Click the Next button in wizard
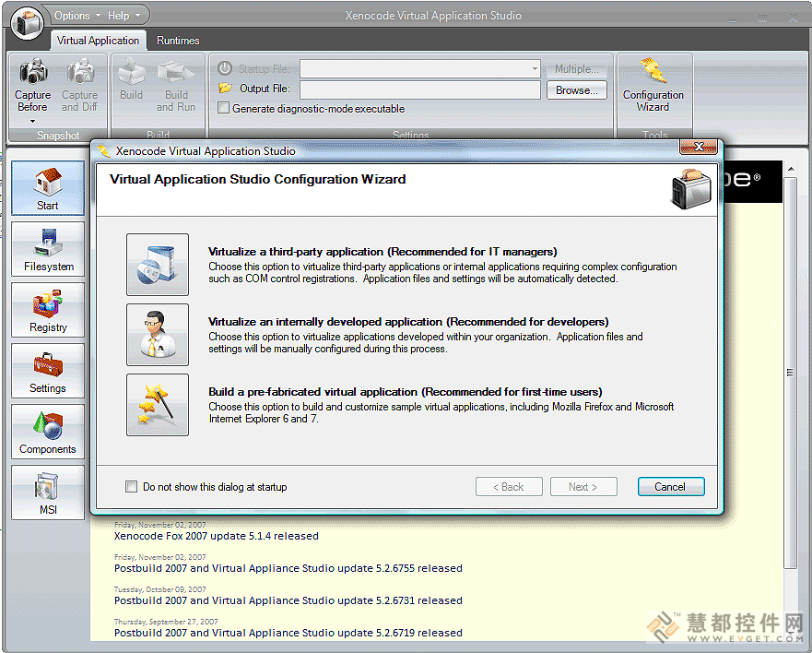This screenshot has height=653, width=812. (583, 487)
